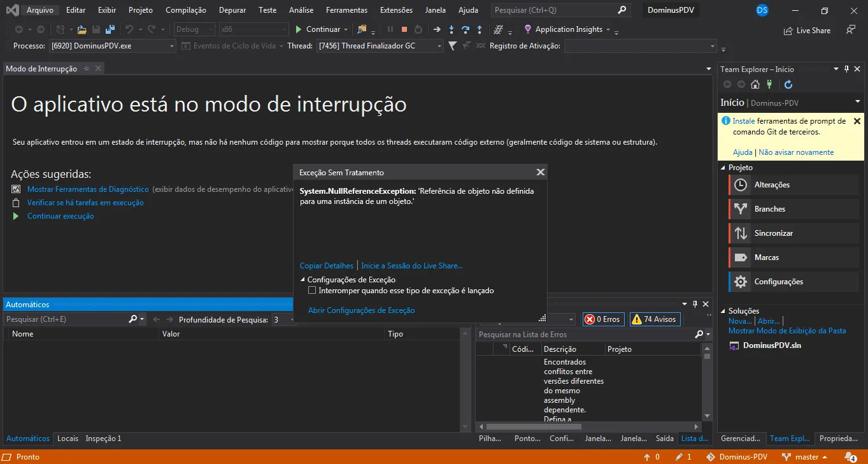Click the Continuar execução link
This screenshot has width=868, height=464.
tap(60, 216)
